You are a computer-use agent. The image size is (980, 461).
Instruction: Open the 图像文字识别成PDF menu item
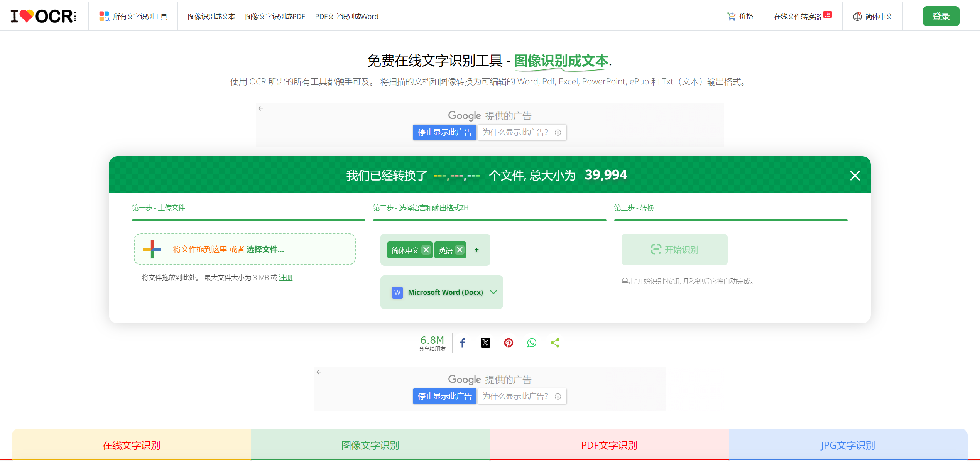point(275,16)
